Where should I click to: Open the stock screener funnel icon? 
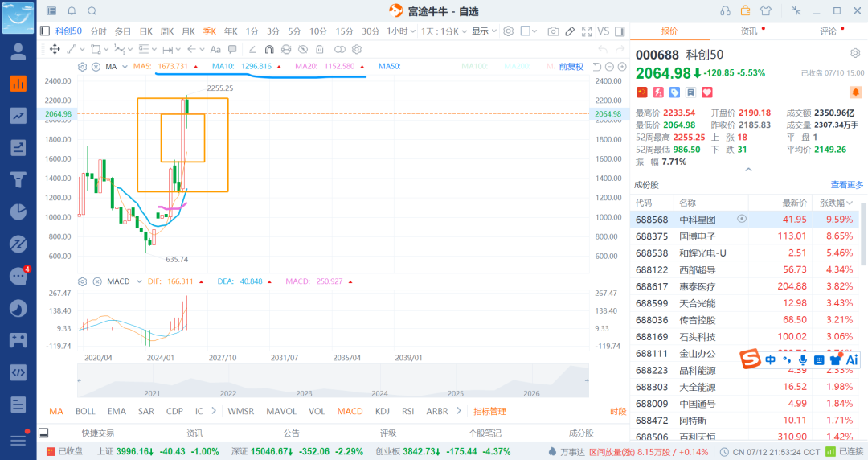click(18, 179)
